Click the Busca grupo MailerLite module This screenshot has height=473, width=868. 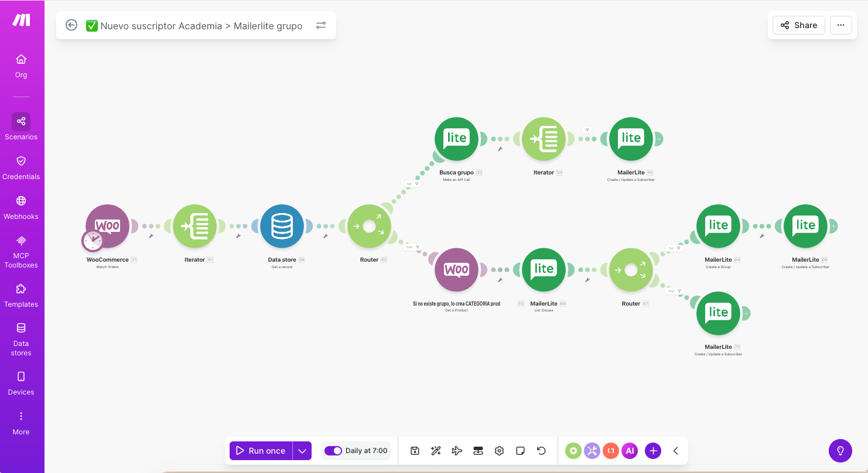(456, 139)
